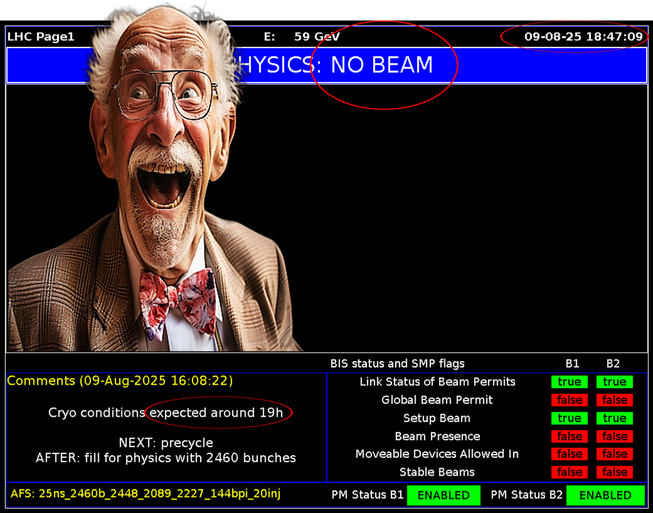Select the Setup Beam B2 true flag
653x513 pixels.
[614, 418]
